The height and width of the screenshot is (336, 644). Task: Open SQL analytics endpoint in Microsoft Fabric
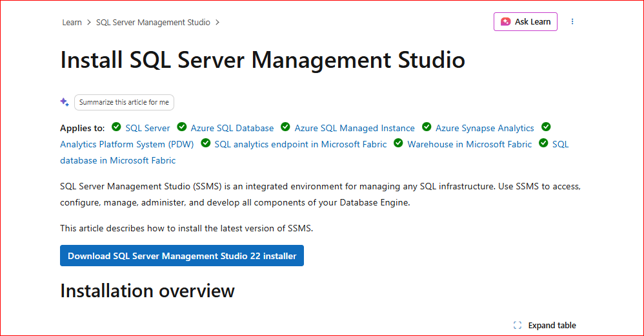pos(301,144)
